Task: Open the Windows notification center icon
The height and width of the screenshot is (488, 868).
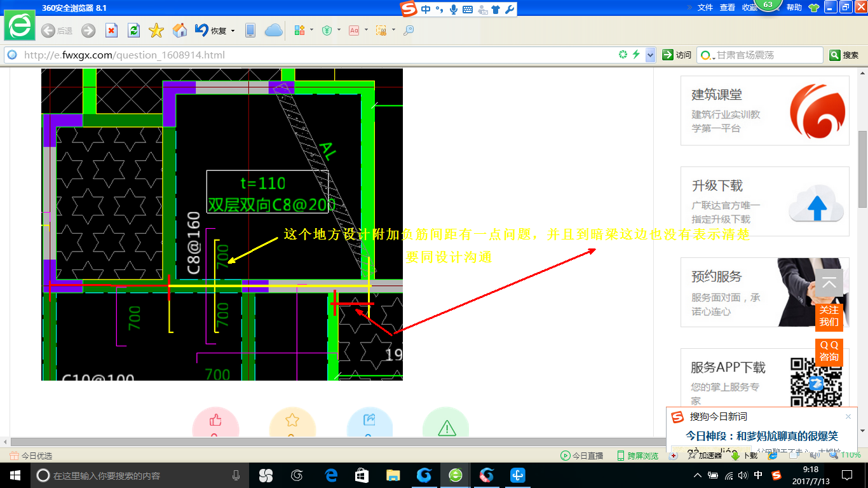Action: click(846, 475)
